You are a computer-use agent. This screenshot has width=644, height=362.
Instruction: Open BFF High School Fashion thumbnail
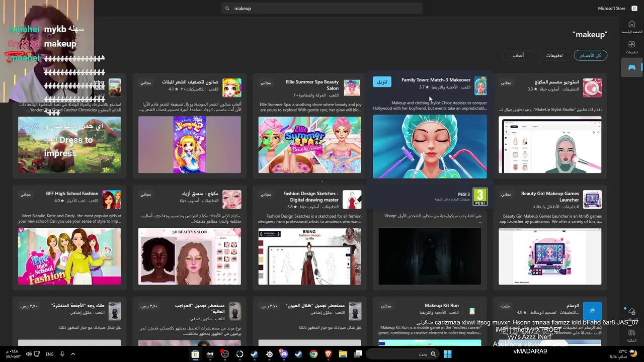pyautogui.click(x=69, y=256)
